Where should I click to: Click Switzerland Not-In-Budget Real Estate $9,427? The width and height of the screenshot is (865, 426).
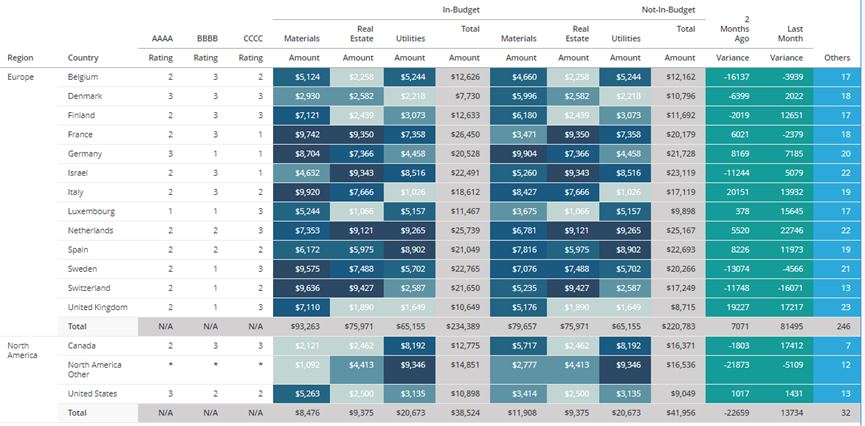tap(572, 288)
